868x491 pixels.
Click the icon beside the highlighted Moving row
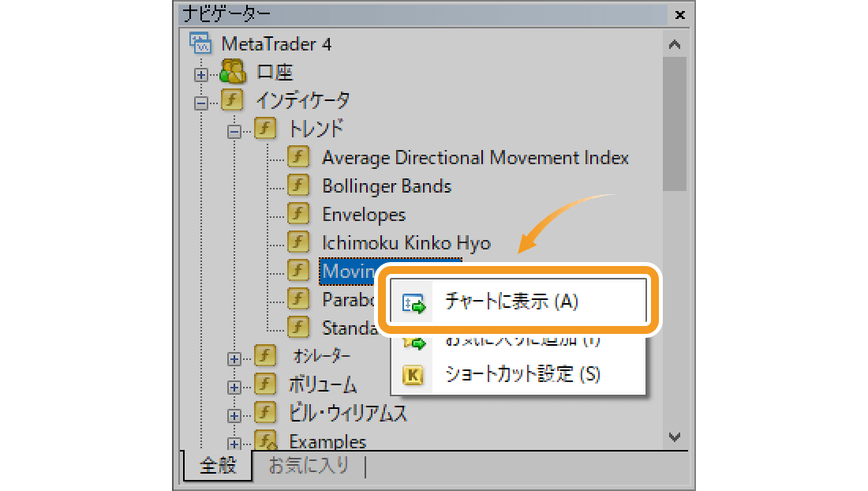pos(298,270)
